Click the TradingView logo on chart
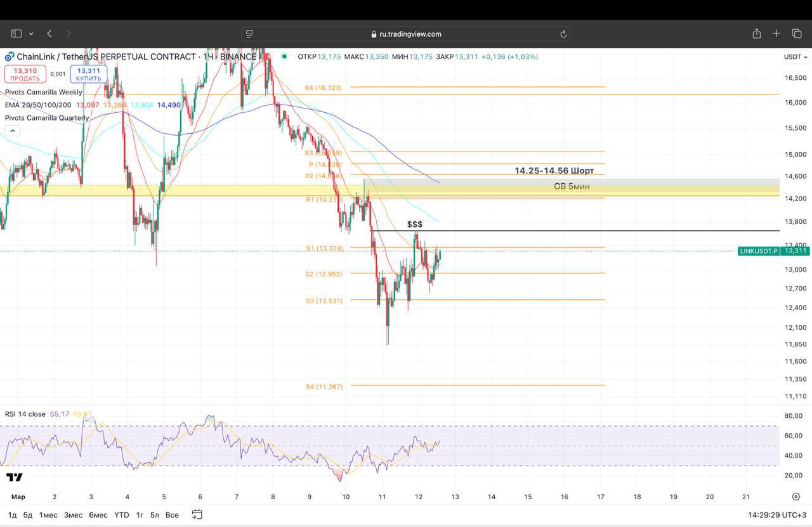The width and height of the screenshot is (812, 527). click(15, 478)
